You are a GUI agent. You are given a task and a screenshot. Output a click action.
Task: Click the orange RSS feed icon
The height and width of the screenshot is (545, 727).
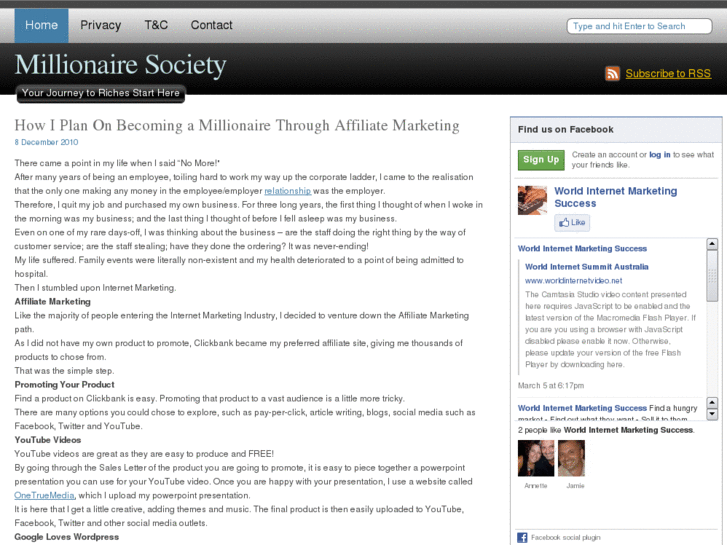tap(612, 73)
